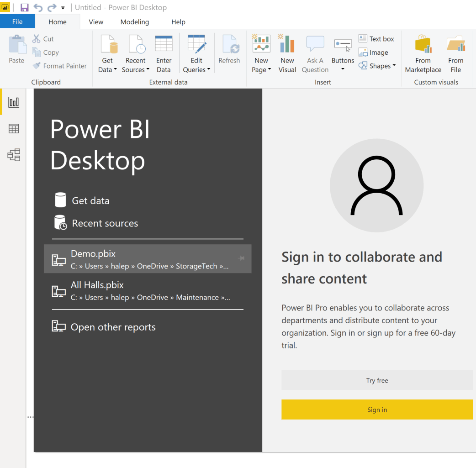Switch to the Modeling tab

pyautogui.click(x=134, y=22)
